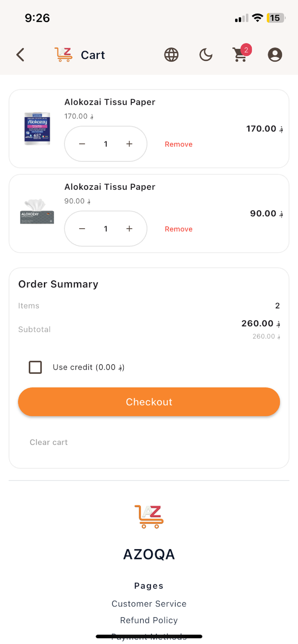This screenshot has height=644, width=298.
Task: Decrease quantity of the 170.00 tissue paper
Action: [82, 144]
